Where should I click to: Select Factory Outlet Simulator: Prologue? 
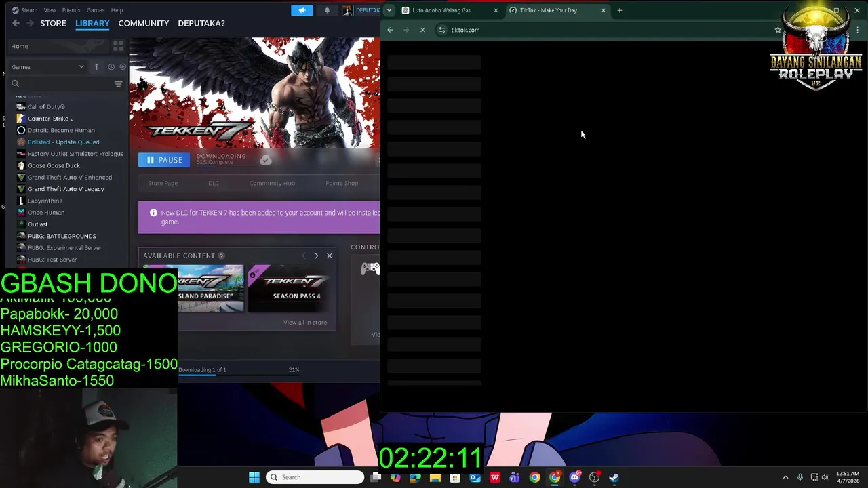(x=75, y=154)
